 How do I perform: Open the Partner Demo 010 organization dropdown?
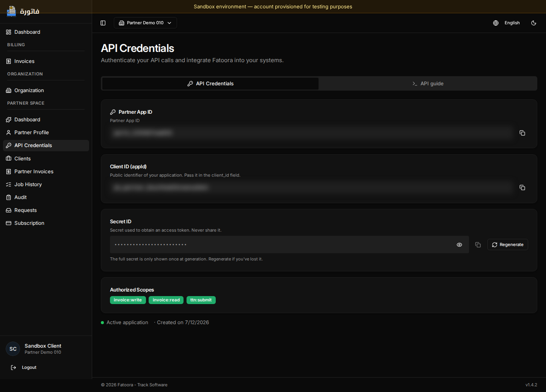(x=145, y=23)
